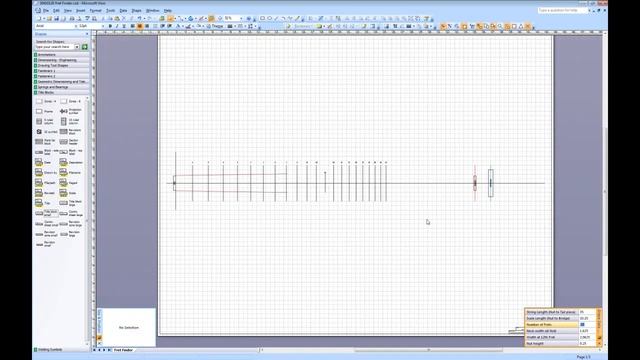The height and width of the screenshot is (360, 640).
Task: Select the Arc drawing tool
Action: coord(283,18)
